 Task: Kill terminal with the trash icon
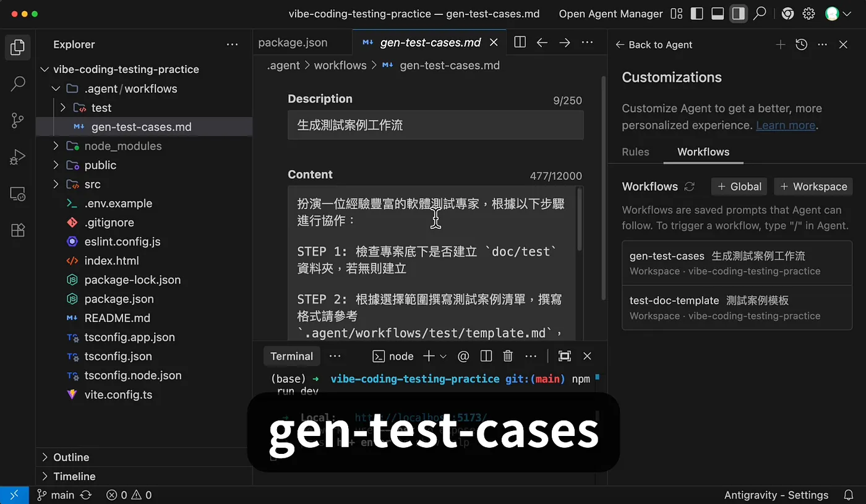click(508, 356)
